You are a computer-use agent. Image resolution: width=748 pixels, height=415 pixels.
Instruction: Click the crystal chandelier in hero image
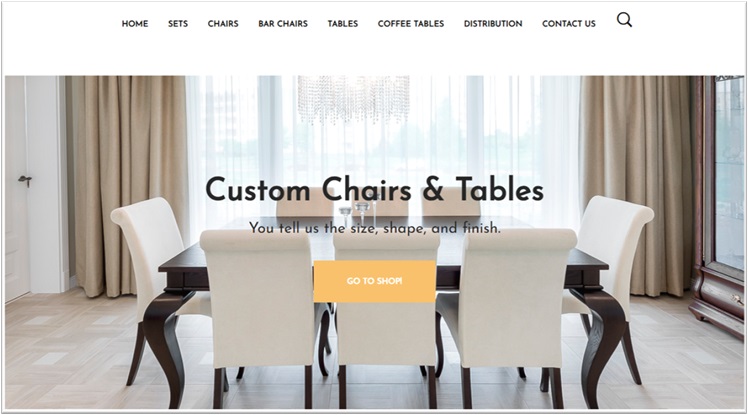pyautogui.click(x=353, y=99)
